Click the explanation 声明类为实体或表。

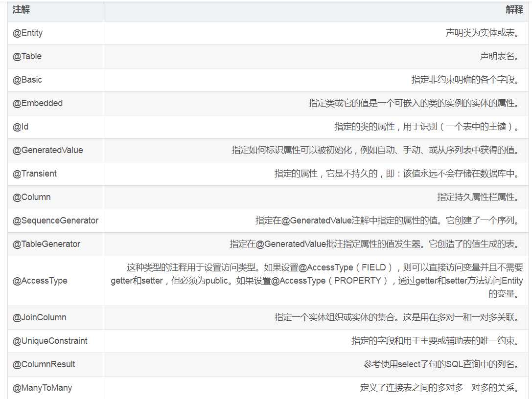click(483, 33)
